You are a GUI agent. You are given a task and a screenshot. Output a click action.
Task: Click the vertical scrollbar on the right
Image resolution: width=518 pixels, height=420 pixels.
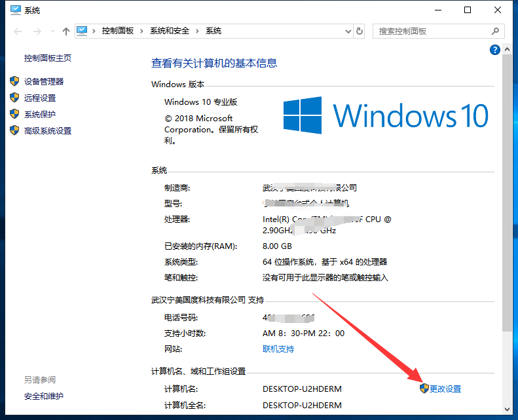click(x=507, y=197)
